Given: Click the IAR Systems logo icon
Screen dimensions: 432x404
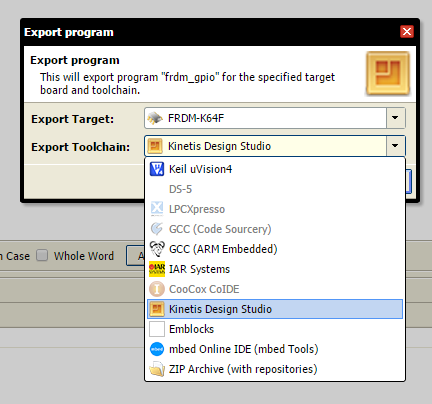Looking at the screenshot, I should (x=157, y=269).
